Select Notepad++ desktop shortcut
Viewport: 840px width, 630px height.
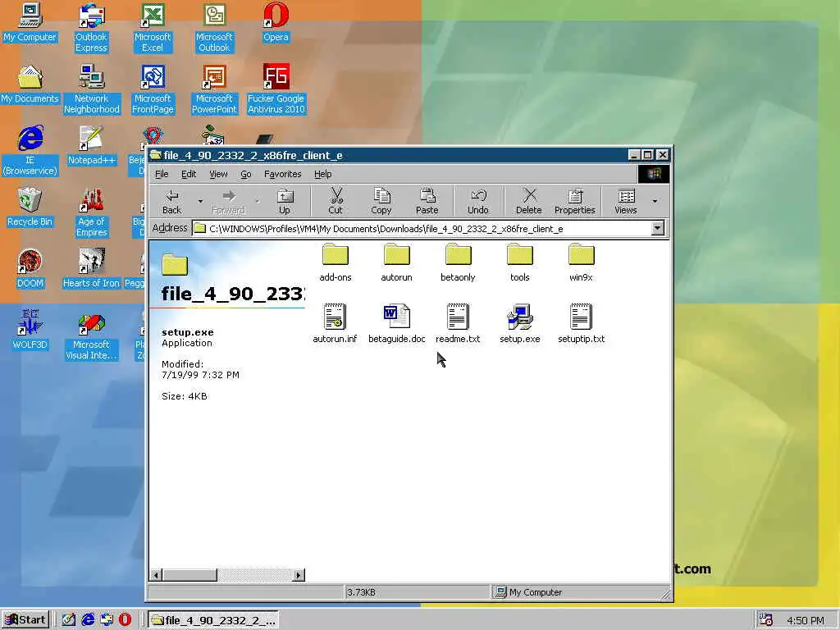pos(92,146)
